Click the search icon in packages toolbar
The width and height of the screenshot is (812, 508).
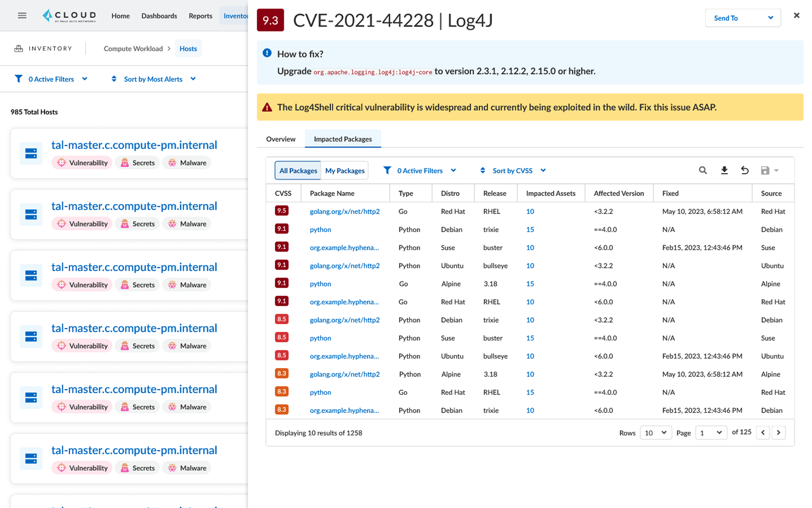(x=703, y=170)
